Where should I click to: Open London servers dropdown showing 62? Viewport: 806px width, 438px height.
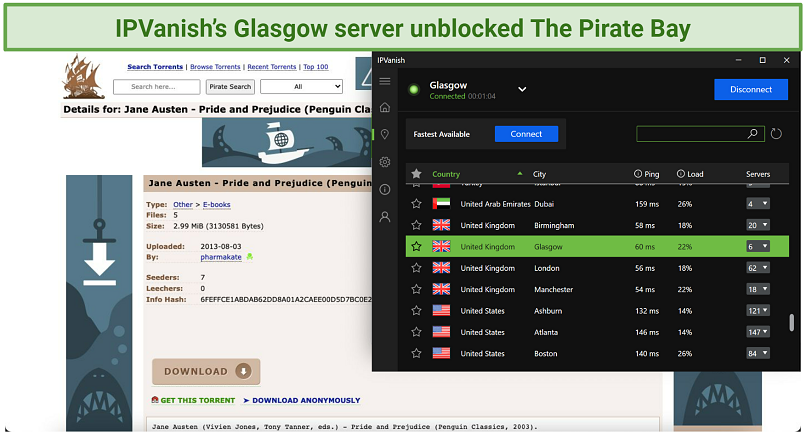(x=758, y=268)
